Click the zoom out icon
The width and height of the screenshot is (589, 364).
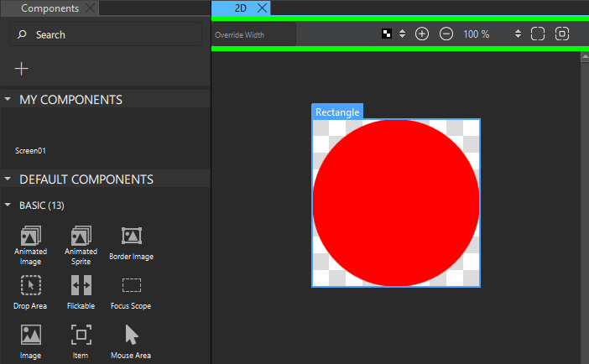[x=446, y=34]
